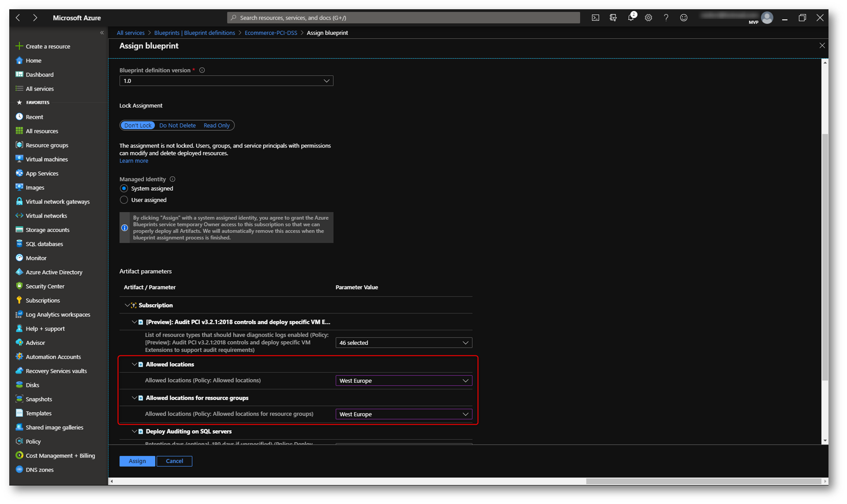Open the Allowed locations West Europe dropdown
Viewport: 847px width, 504px height.
(x=403, y=380)
